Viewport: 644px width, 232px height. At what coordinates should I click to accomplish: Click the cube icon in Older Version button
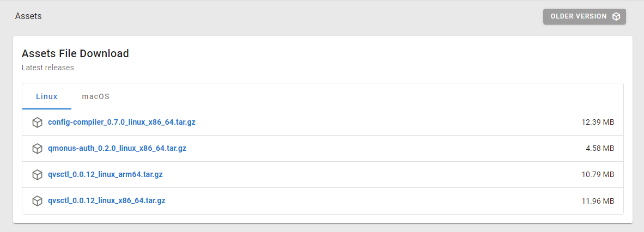coord(616,16)
